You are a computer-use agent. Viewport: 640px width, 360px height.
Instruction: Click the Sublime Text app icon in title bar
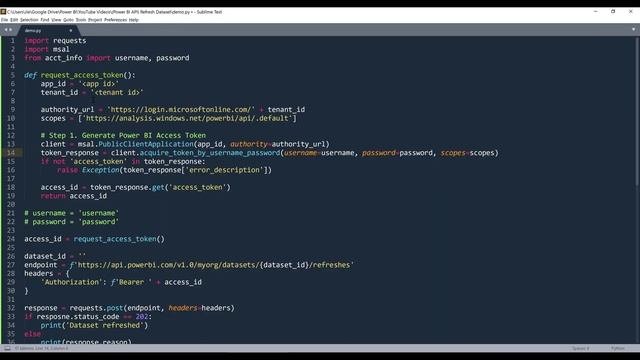click(x=3, y=12)
